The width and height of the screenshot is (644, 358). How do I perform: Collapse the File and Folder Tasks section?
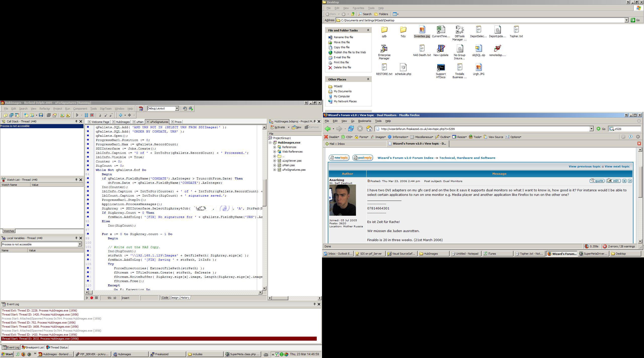(368, 30)
